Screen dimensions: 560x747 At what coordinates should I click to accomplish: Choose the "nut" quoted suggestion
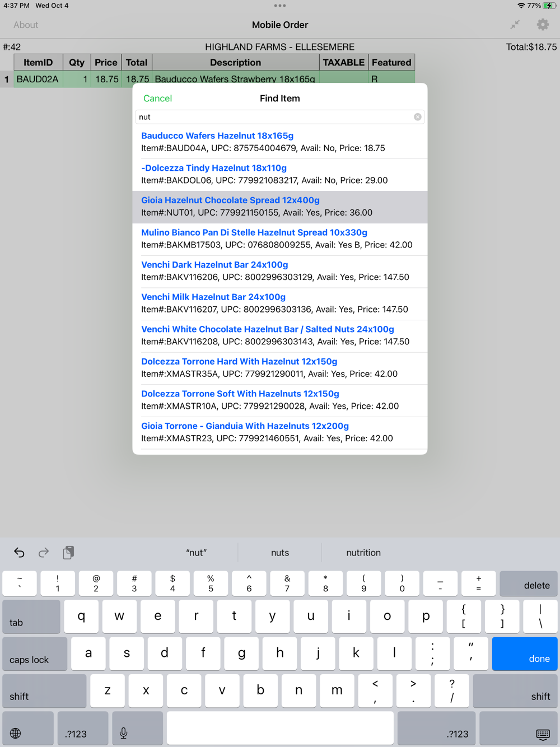point(196,553)
